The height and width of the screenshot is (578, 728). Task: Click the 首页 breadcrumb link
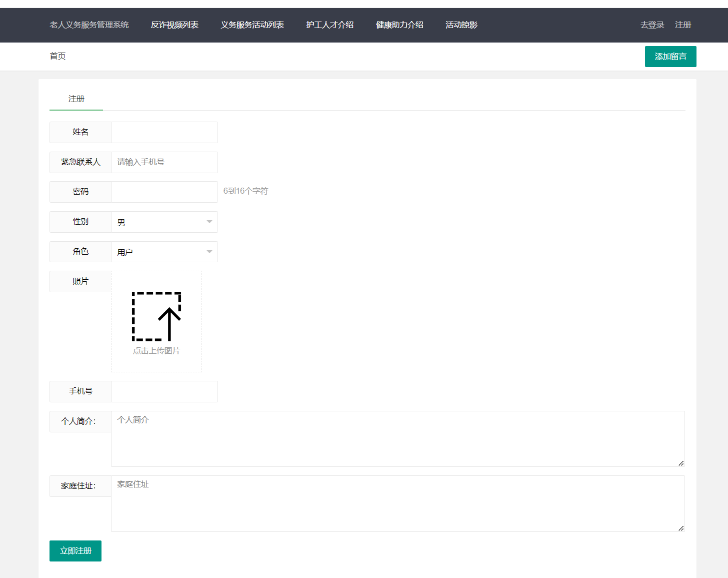coord(57,56)
